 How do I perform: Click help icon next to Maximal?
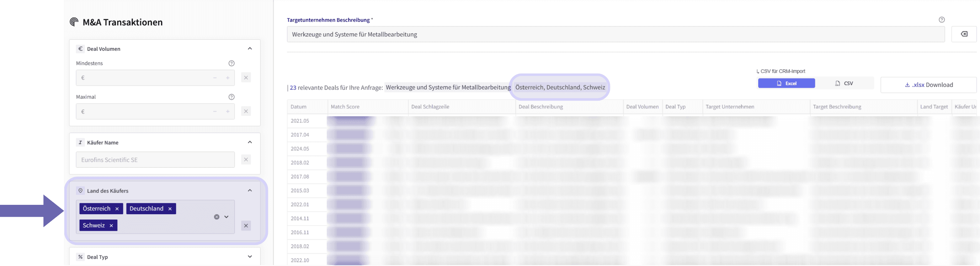pos(231,97)
